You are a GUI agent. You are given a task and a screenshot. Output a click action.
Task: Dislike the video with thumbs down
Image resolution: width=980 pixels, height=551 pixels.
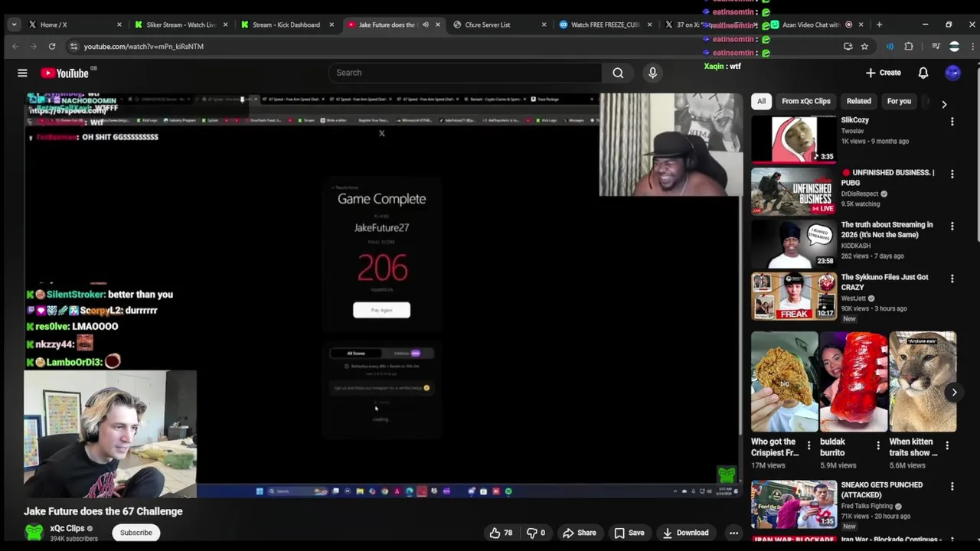pos(536,533)
